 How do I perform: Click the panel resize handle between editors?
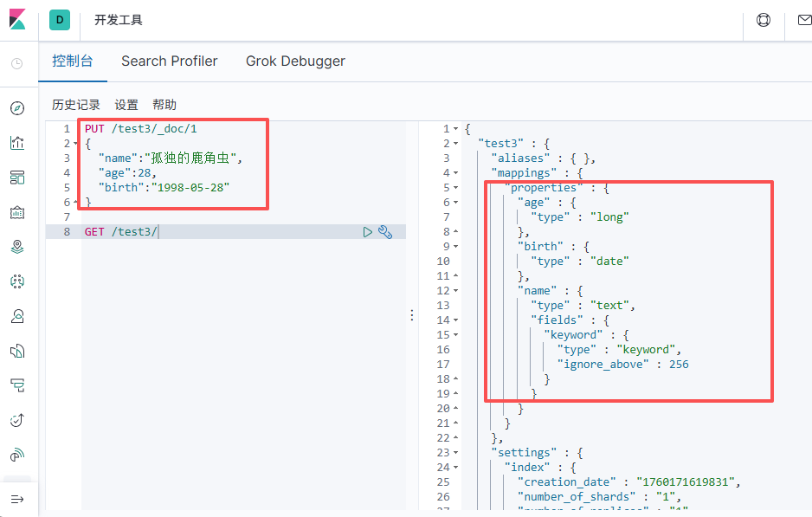click(412, 315)
